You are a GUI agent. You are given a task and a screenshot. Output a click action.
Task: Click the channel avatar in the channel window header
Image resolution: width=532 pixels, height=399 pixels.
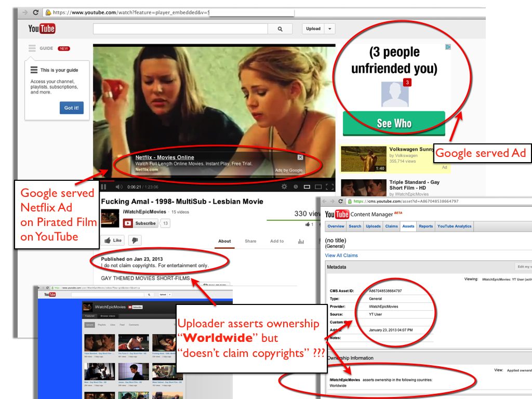(x=87, y=307)
